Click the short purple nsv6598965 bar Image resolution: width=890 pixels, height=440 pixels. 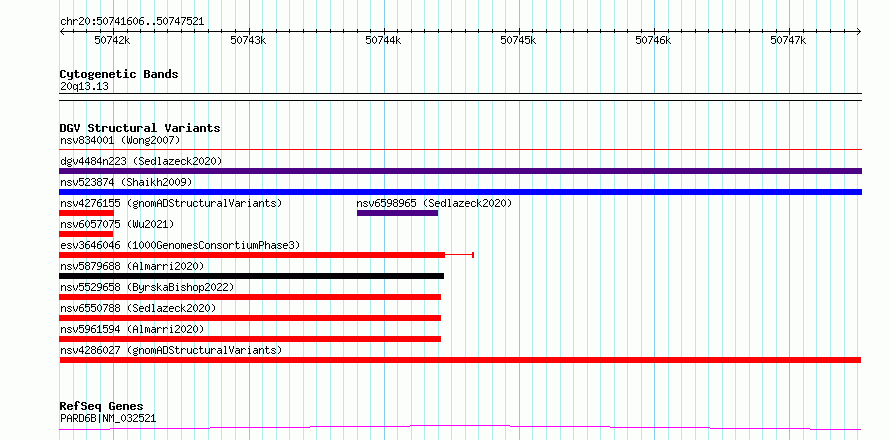click(x=397, y=213)
